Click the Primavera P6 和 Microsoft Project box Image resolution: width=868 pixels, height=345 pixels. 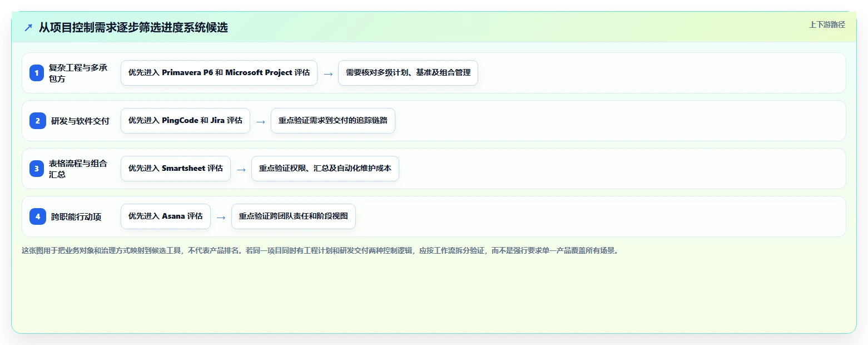(219, 73)
